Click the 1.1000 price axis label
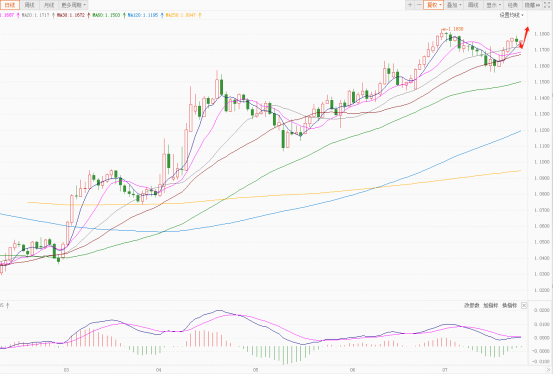This screenshot has height=374, width=554. click(x=542, y=162)
